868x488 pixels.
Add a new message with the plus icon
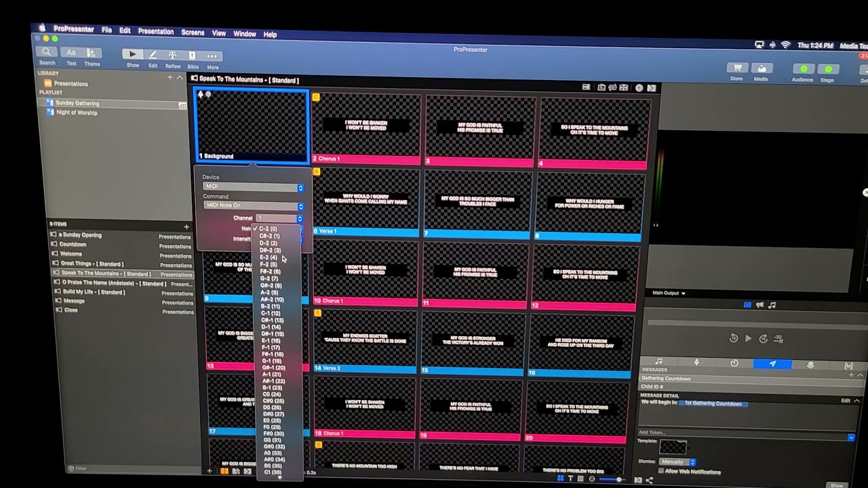click(852, 375)
